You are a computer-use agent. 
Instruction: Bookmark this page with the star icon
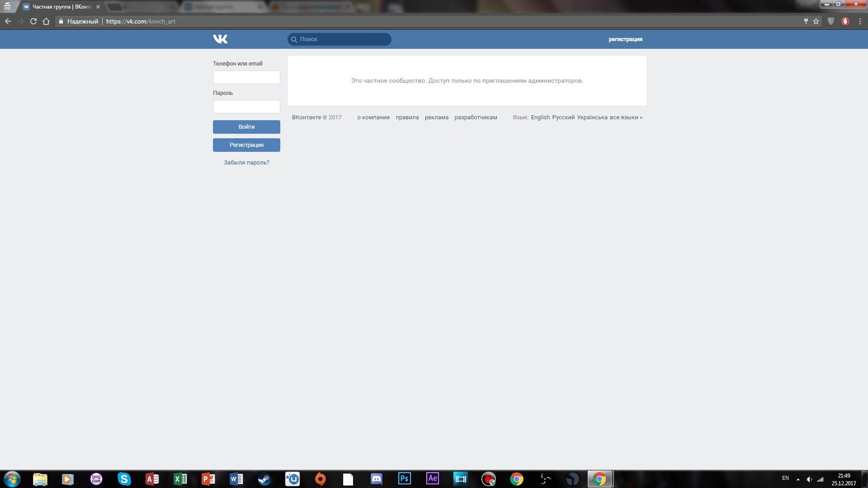click(816, 21)
